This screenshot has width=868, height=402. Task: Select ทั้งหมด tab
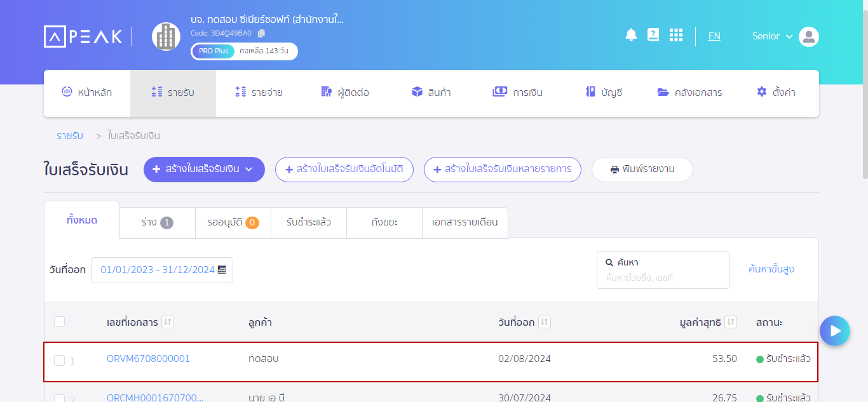82,220
